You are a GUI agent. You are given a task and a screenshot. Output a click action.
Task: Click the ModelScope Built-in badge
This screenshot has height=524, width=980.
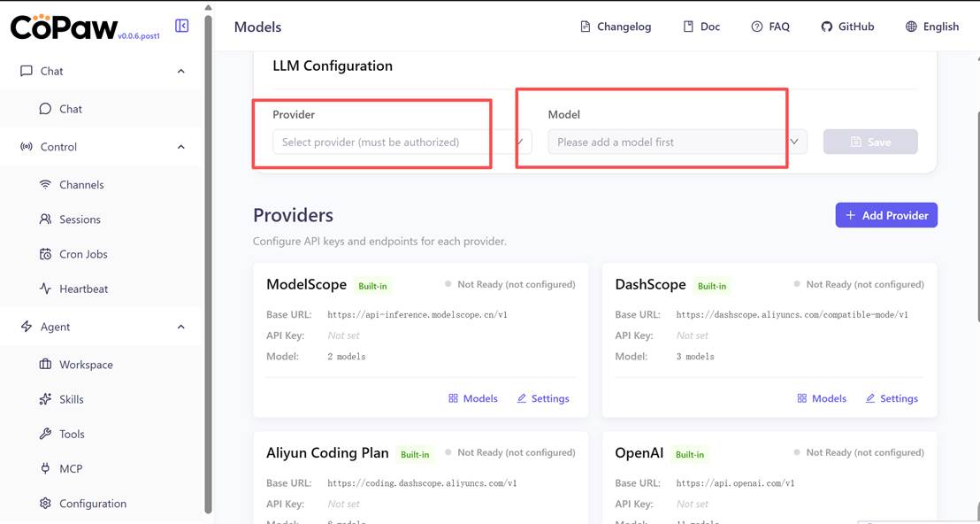tap(372, 287)
